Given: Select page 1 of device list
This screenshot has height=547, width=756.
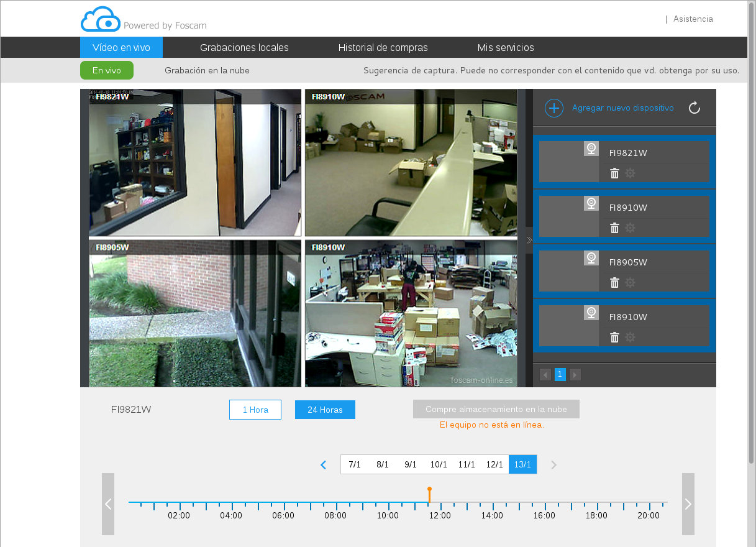Looking at the screenshot, I should (560, 374).
